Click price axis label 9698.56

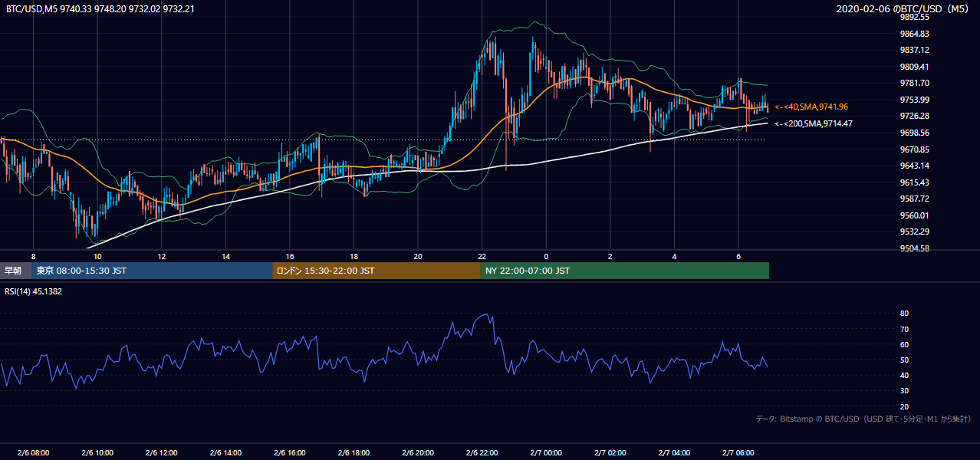(x=915, y=133)
